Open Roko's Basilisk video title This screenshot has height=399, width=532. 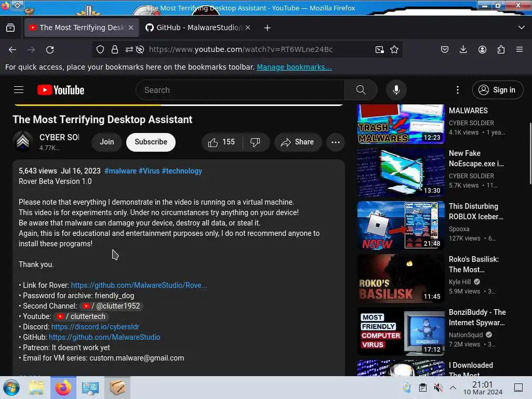click(474, 264)
